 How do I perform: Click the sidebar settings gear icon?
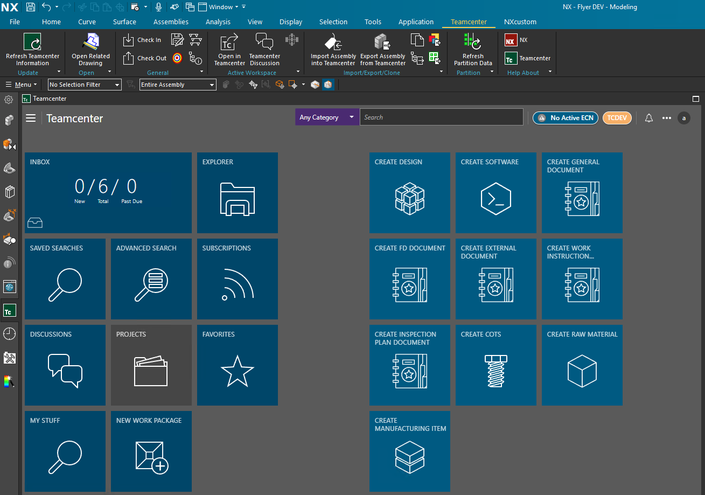pyautogui.click(x=9, y=99)
